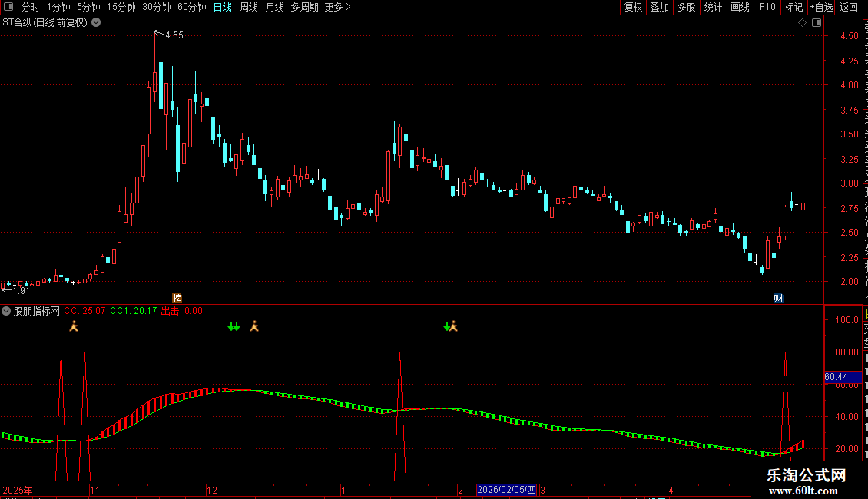Screen dimensions: 868x499
Task: Expand the 更多 period options
Action: click(337, 7)
